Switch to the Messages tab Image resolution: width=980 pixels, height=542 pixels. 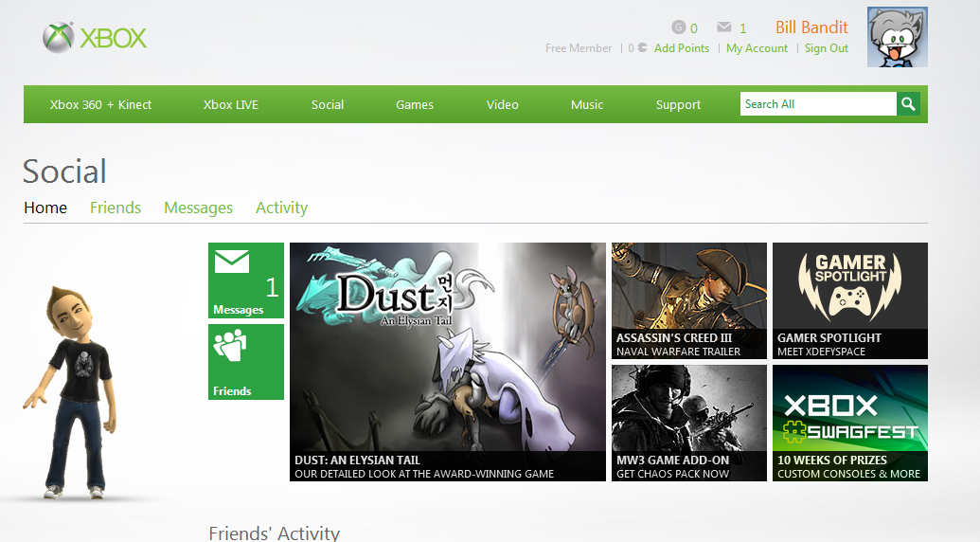pyautogui.click(x=198, y=208)
